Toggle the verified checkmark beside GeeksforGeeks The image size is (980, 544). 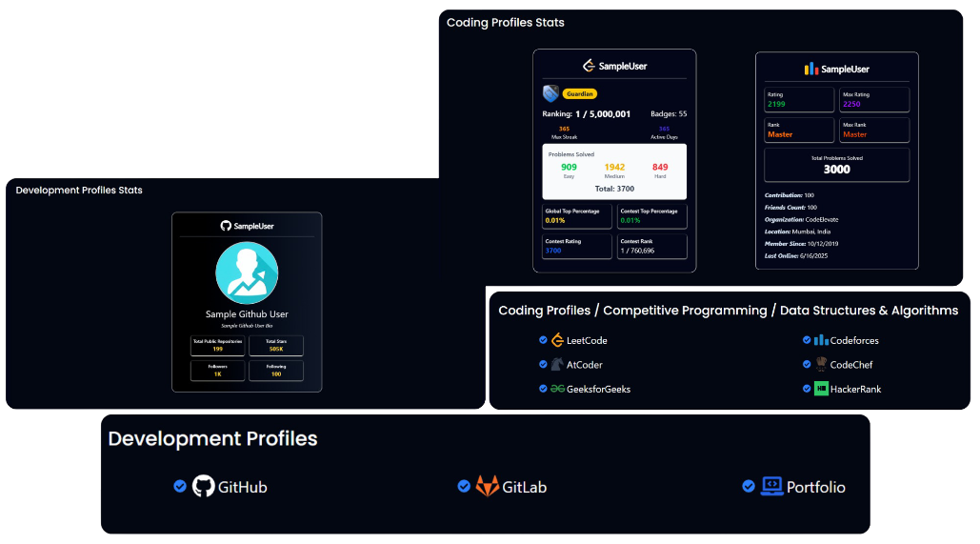click(x=543, y=389)
